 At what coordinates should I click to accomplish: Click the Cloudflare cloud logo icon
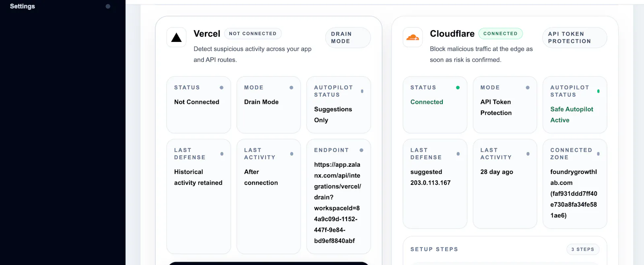413,37
